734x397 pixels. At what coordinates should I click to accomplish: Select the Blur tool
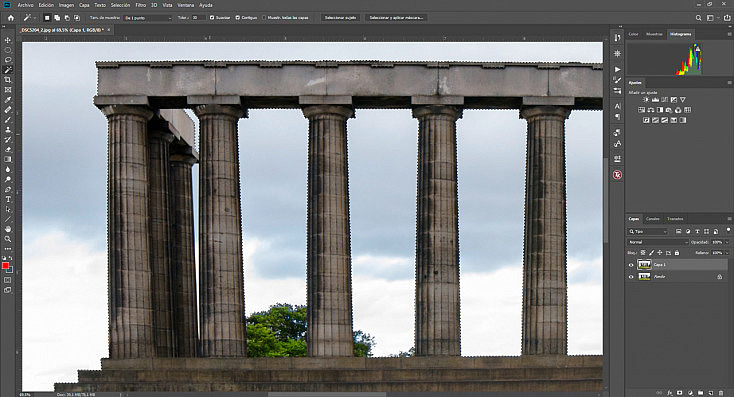8,169
